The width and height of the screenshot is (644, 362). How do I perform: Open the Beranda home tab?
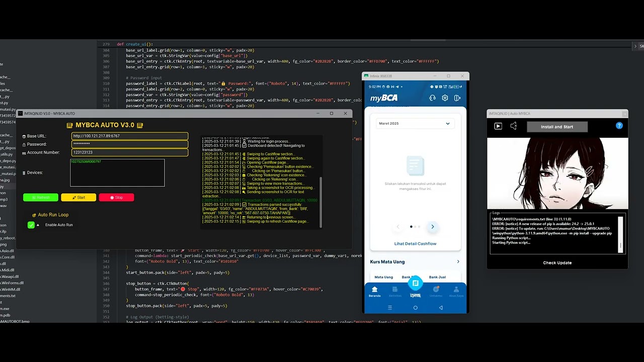click(374, 292)
